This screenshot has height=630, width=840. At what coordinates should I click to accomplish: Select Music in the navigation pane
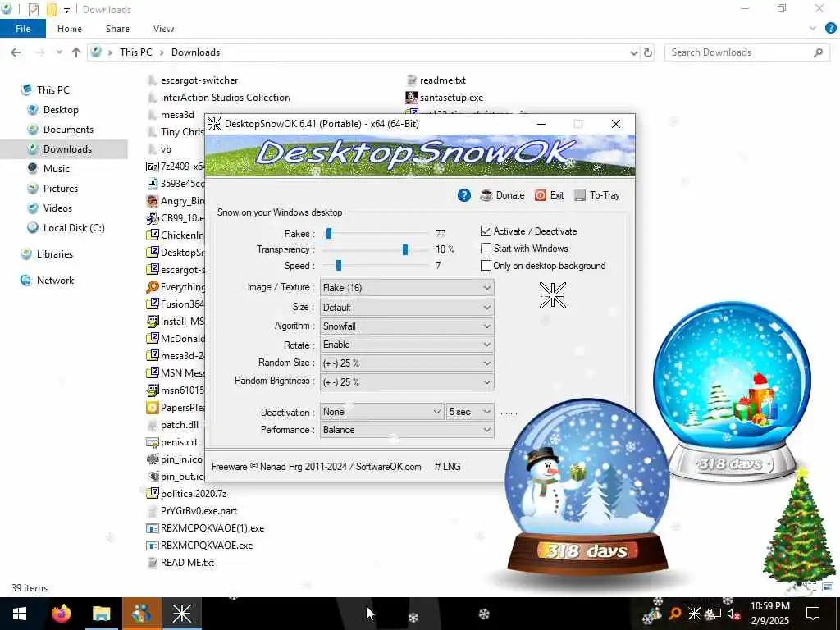tap(57, 169)
